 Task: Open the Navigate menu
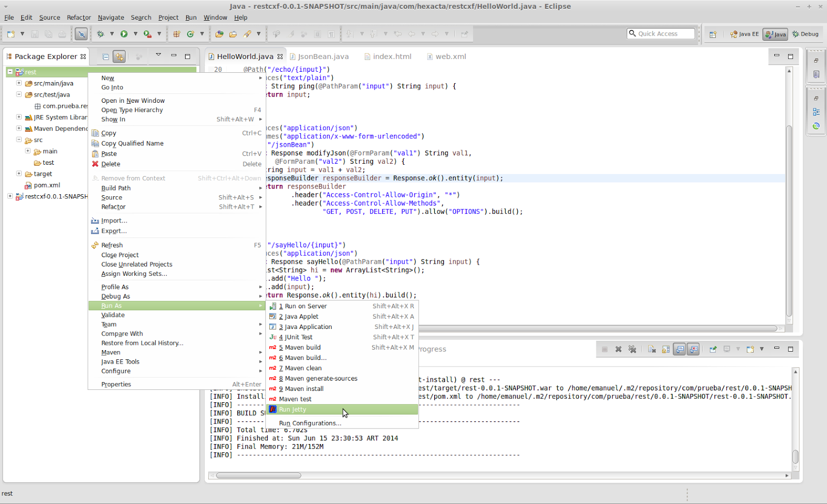click(111, 18)
